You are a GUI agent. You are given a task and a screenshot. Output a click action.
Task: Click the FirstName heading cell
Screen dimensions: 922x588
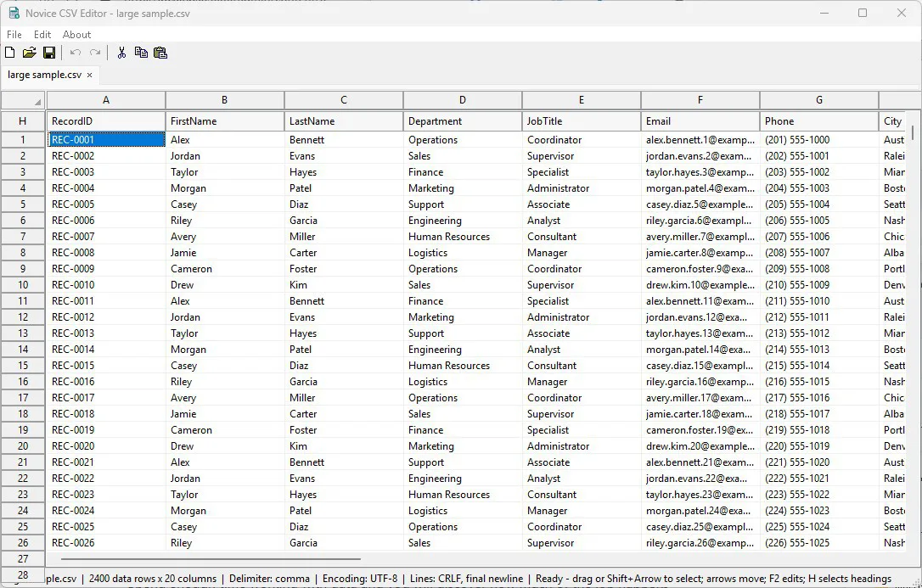click(x=225, y=121)
